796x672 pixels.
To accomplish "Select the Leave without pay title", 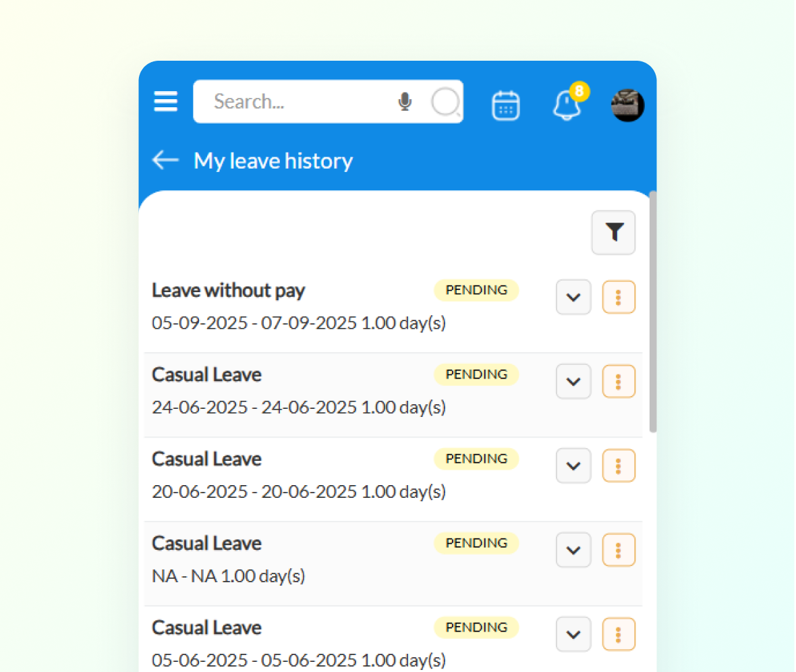I will point(229,291).
